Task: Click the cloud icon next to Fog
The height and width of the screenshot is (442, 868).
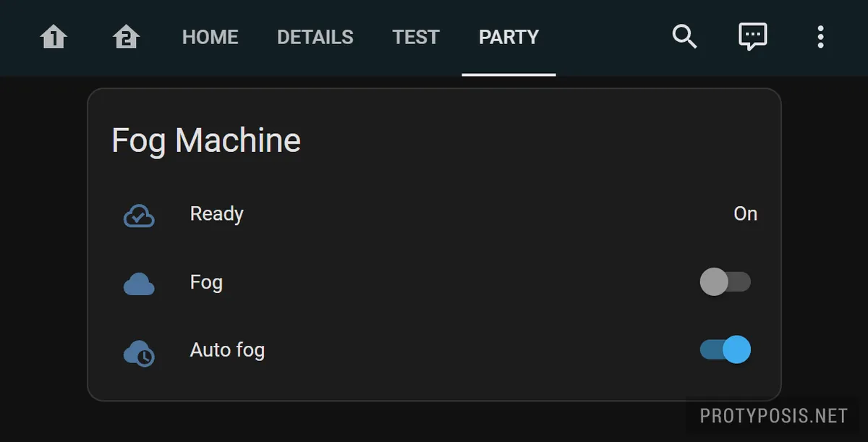Action: [138, 282]
